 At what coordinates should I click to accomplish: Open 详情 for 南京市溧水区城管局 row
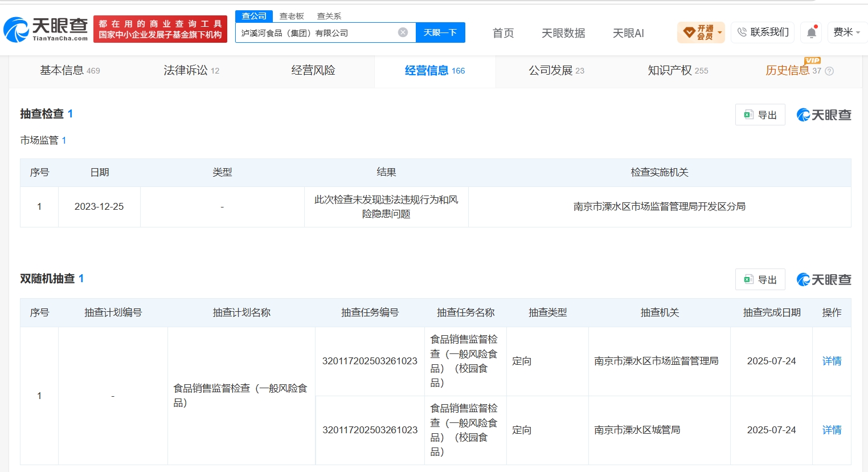(x=832, y=430)
